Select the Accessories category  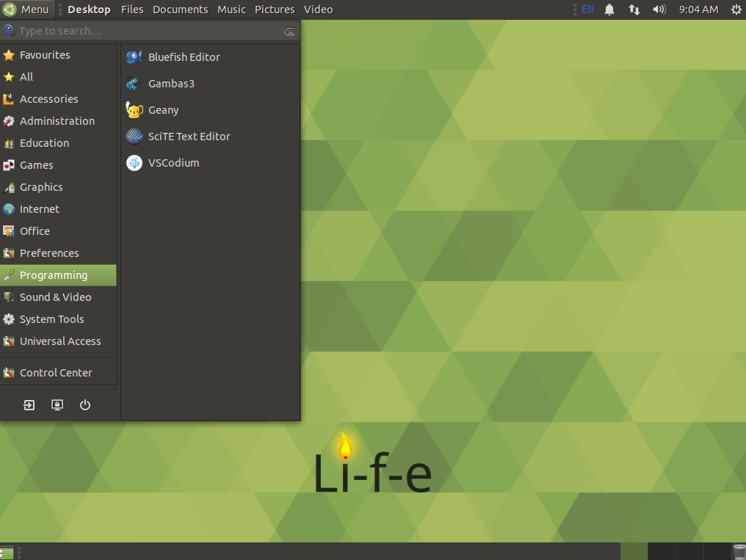58,99
